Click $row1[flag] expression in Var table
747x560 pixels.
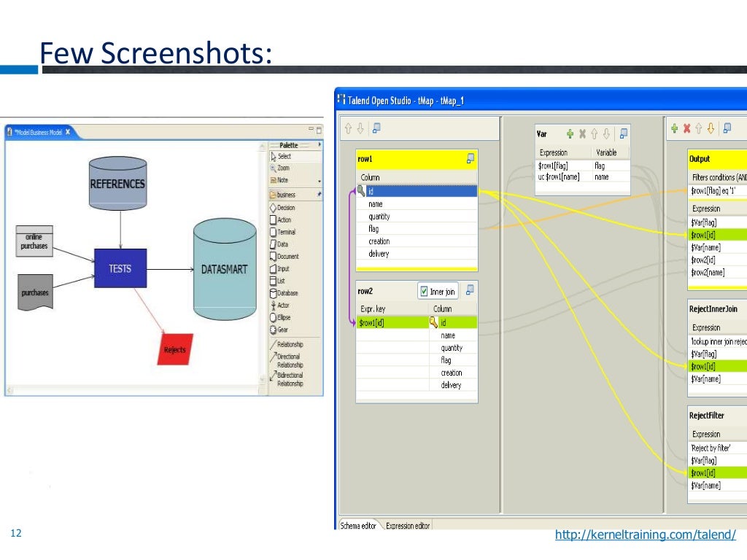[564, 166]
